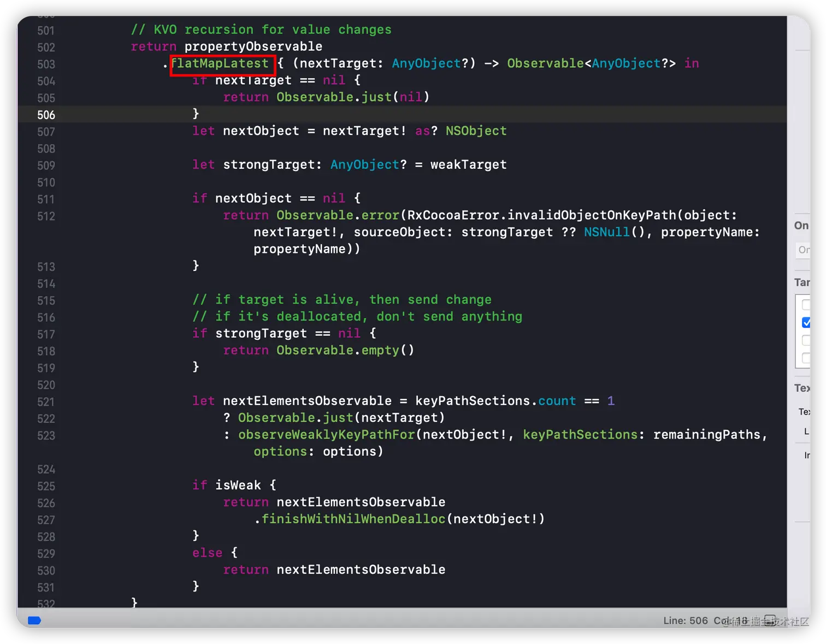Click gutter line number 506
826x644 pixels.
46,115
